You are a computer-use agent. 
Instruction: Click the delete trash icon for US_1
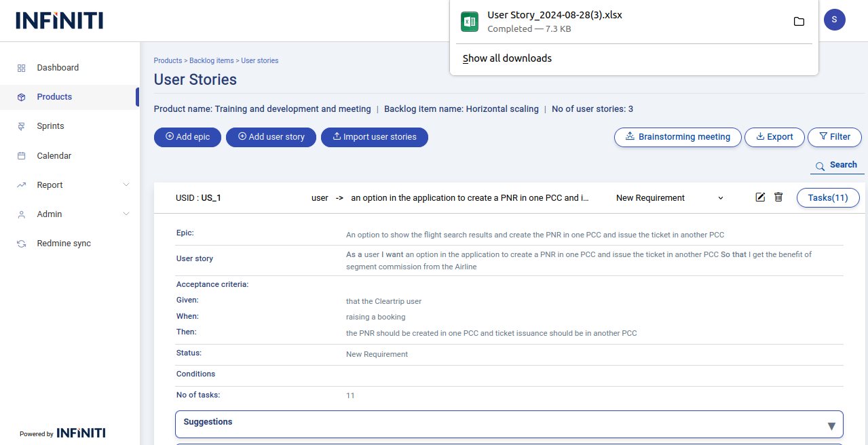tap(778, 197)
